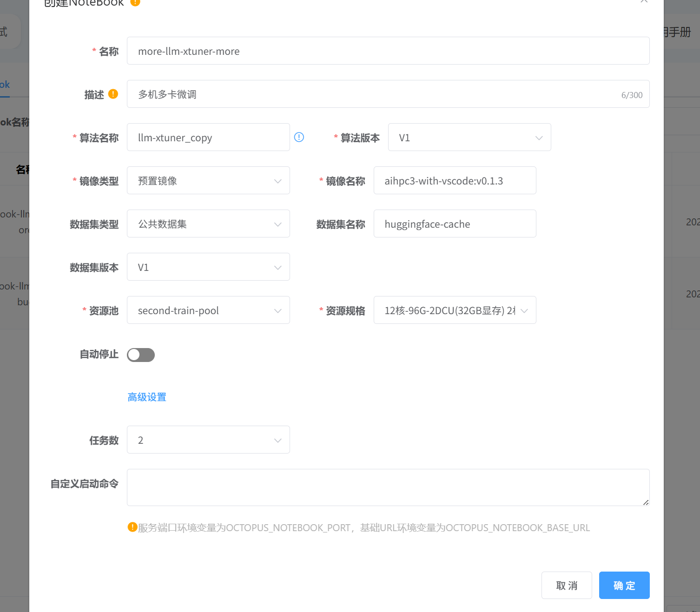Click the 描述 text field
Screen dimensions: 700x612
(372, 94)
